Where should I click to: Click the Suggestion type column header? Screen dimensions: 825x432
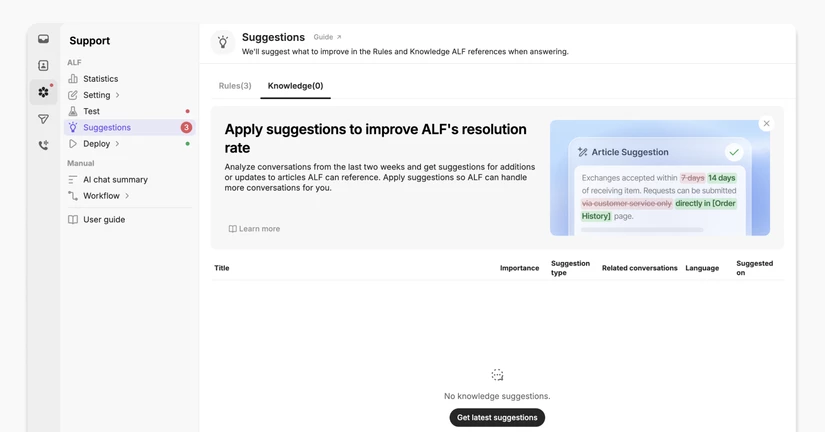[570, 268]
